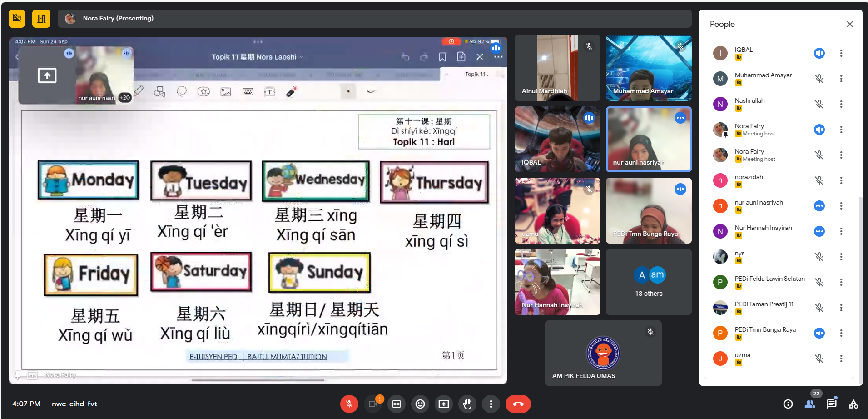Raise hand in the meeting

point(467,404)
